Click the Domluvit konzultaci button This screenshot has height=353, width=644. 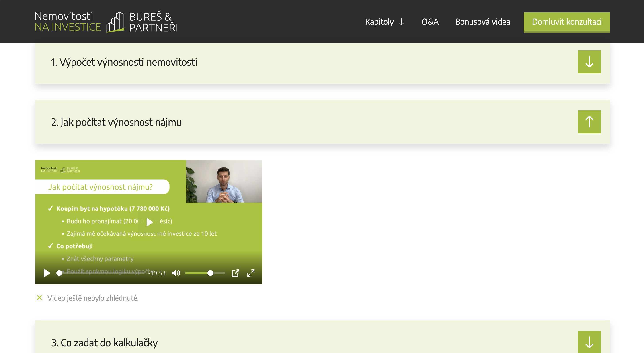(566, 22)
